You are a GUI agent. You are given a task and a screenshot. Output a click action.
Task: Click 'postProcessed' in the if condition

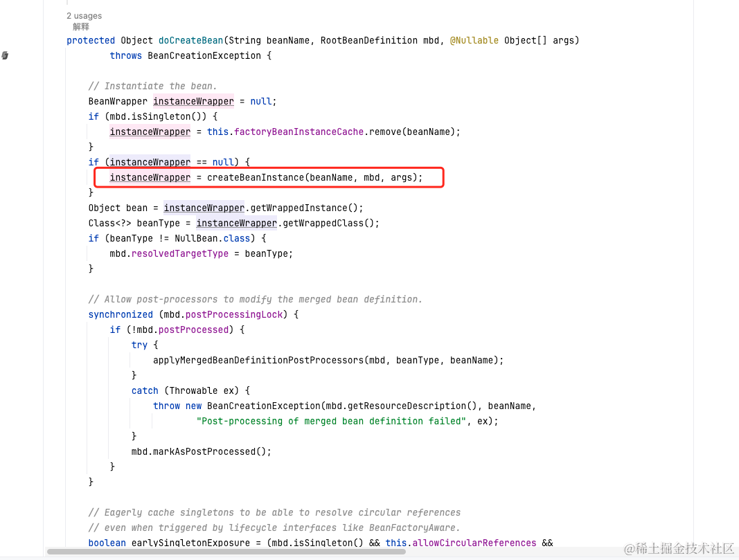[193, 329]
